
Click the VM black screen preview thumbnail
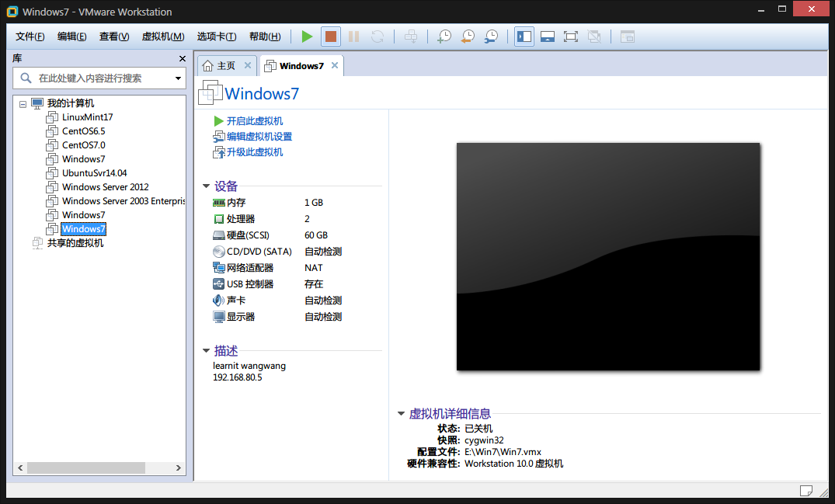tap(608, 256)
